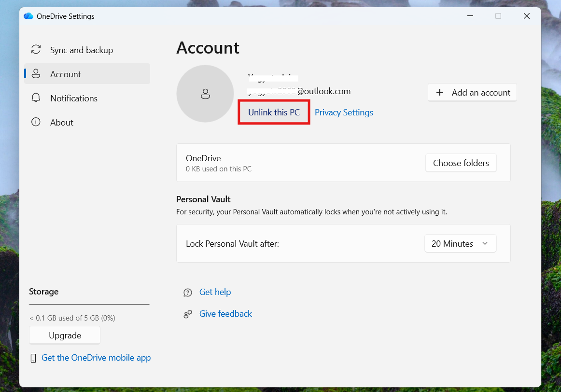
Task: Click the Account person icon in sidebar
Action: [36, 74]
